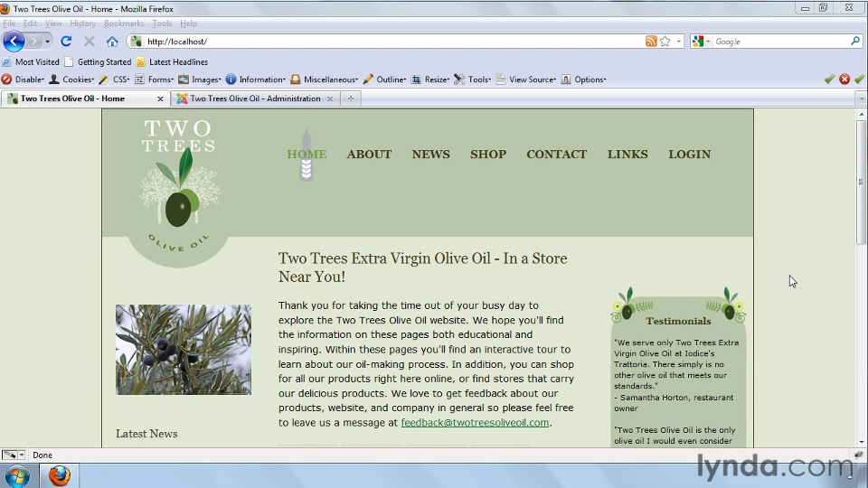This screenshot has width=868, height=488.
Task: Click the olive branch photo thumbnail
Action: click(184, 350)
